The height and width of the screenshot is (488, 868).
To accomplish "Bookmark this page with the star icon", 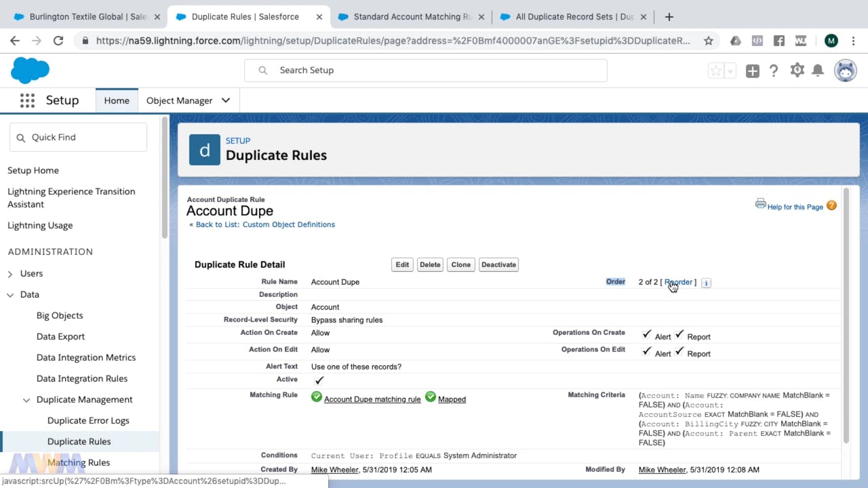I will [709, 41].
